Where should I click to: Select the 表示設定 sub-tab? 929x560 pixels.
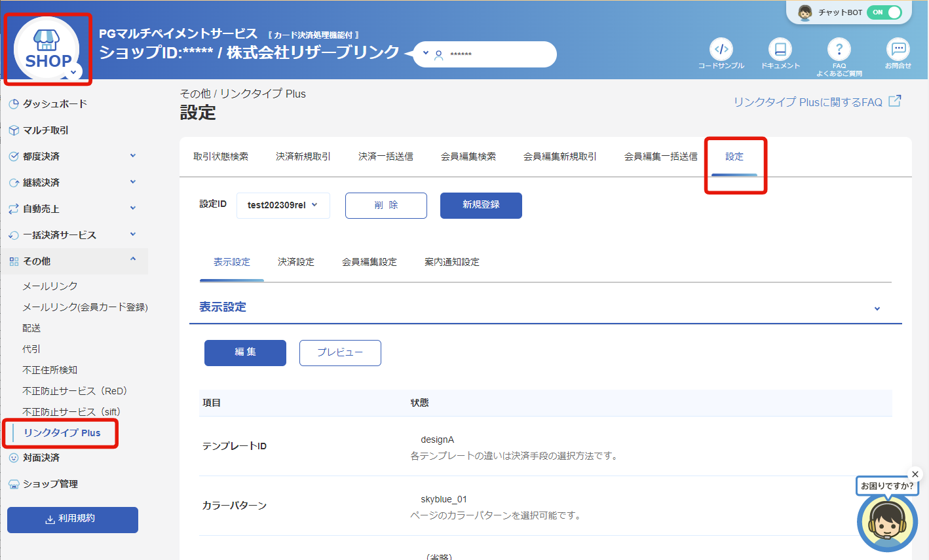tap(232, 262)
